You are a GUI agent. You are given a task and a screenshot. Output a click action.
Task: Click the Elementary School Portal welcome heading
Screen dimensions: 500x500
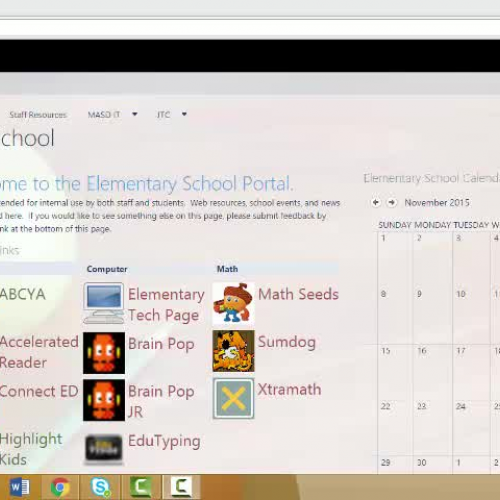(147, 184)
